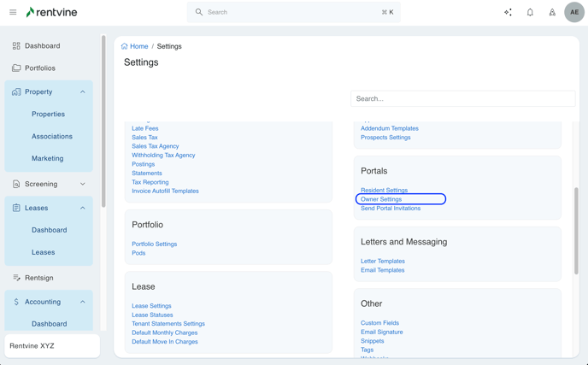Click the Portfolios folder icon

(x=16, y=68)
